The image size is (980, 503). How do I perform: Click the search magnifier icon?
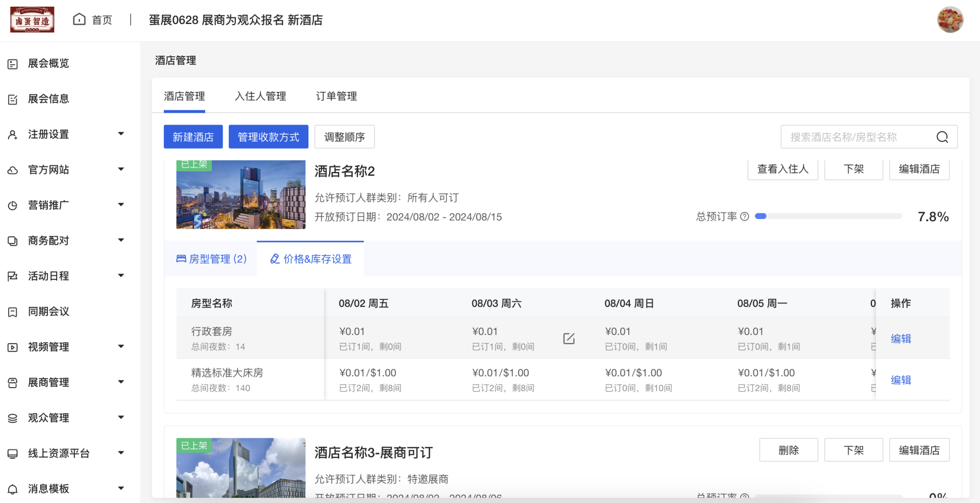point(942,137)
